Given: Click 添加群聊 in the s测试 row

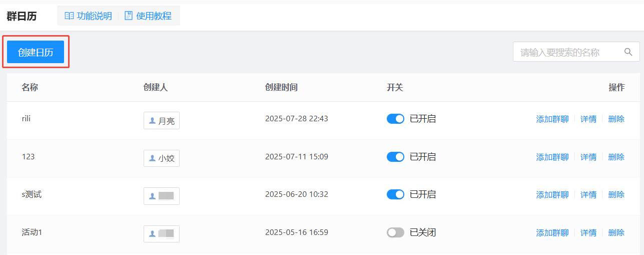Looking at the screenshot, I should click(552, 194).
